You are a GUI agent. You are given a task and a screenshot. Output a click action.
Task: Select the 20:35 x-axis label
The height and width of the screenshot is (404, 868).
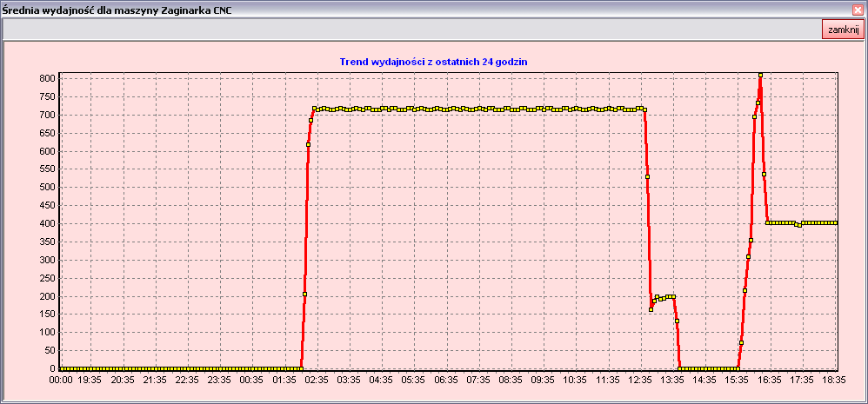click(x=123, y=381)
